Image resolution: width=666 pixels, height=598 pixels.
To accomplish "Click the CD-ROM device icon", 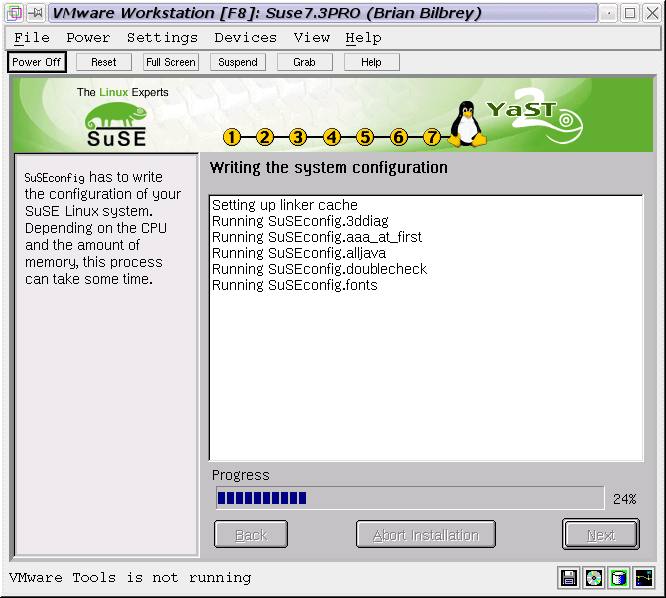I will click(594, 578).
